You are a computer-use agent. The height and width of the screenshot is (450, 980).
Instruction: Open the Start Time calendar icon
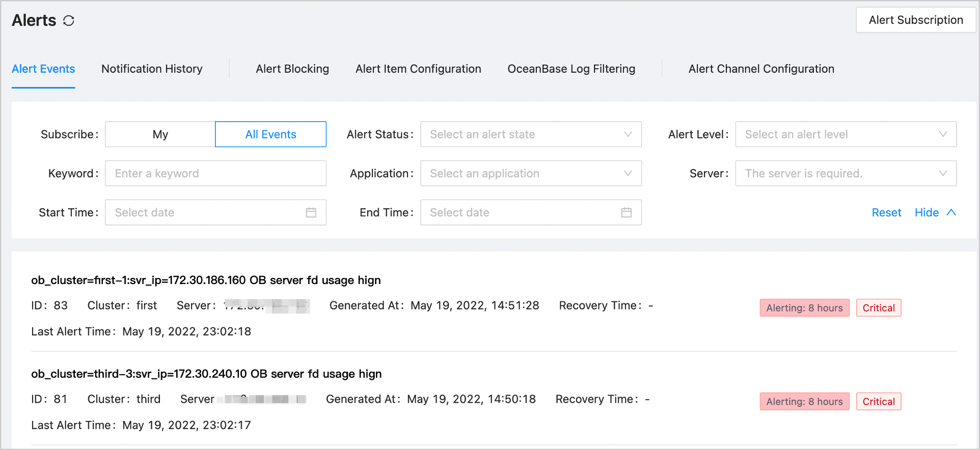tap(311, 212)
